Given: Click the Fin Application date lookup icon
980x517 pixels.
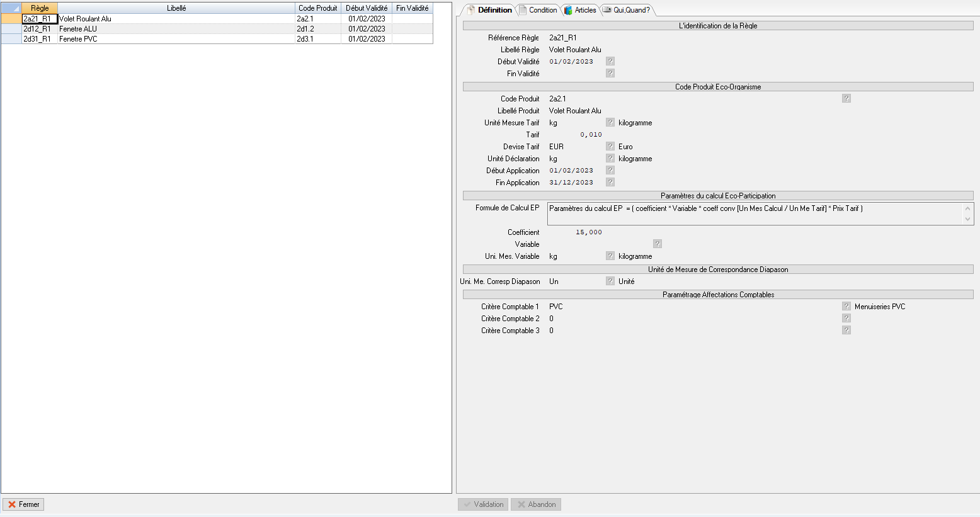Looking at the screenshot, I should pos(610,182).
